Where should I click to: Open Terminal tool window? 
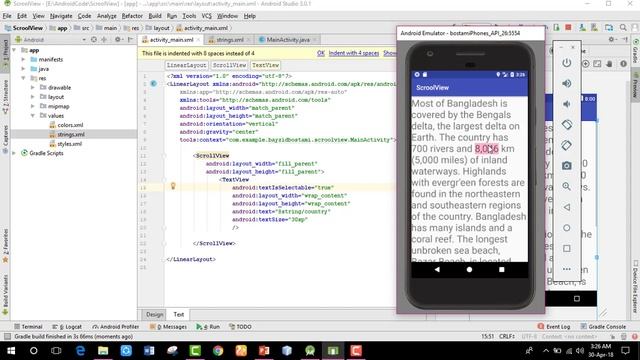point(28,327)
